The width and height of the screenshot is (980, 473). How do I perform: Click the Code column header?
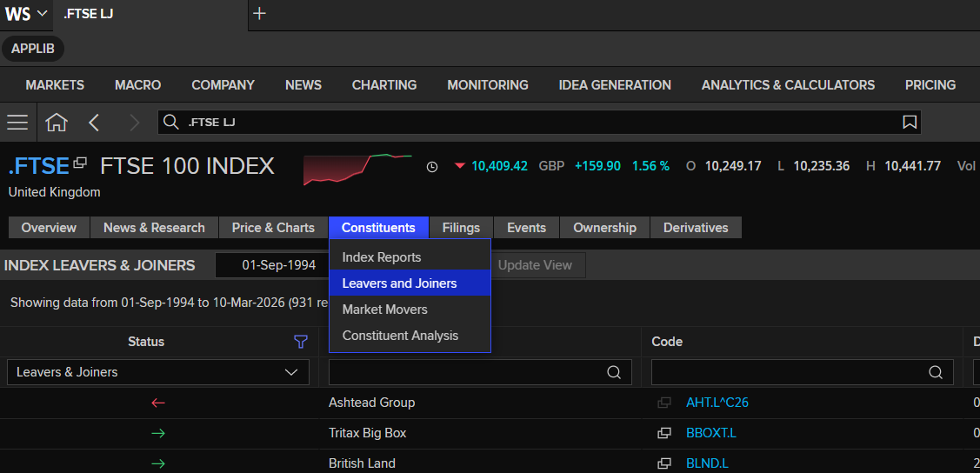tap(667, 342)
